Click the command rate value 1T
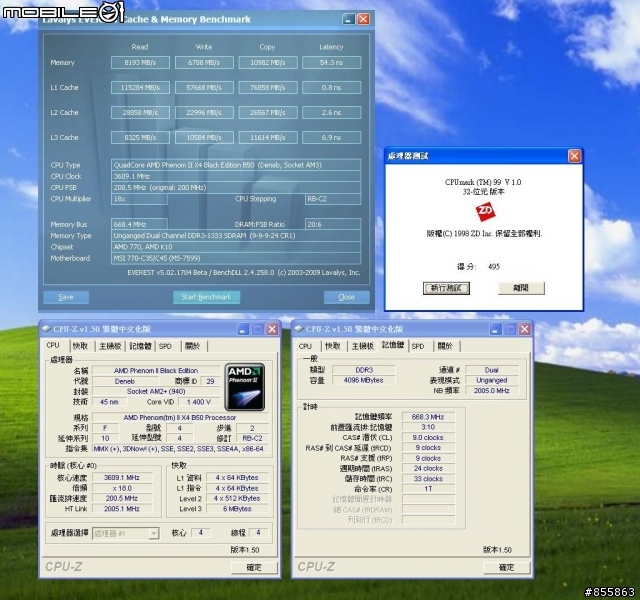640x600 pixels. pyautogui.click(x=428, y=489)
